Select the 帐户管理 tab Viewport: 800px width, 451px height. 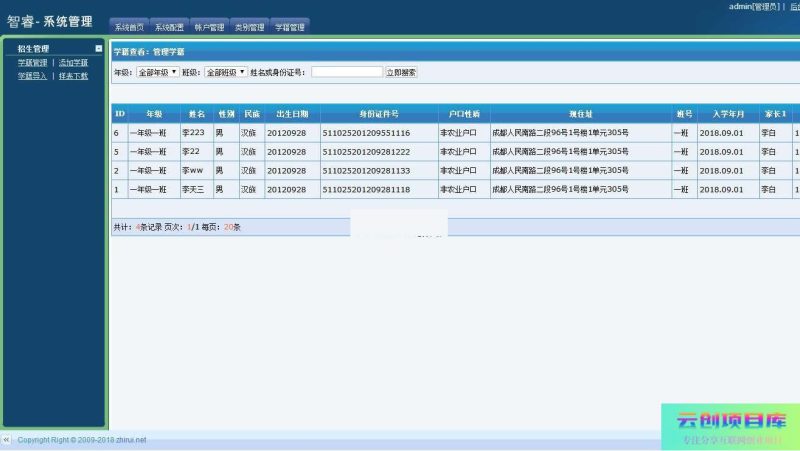[209, 28]
